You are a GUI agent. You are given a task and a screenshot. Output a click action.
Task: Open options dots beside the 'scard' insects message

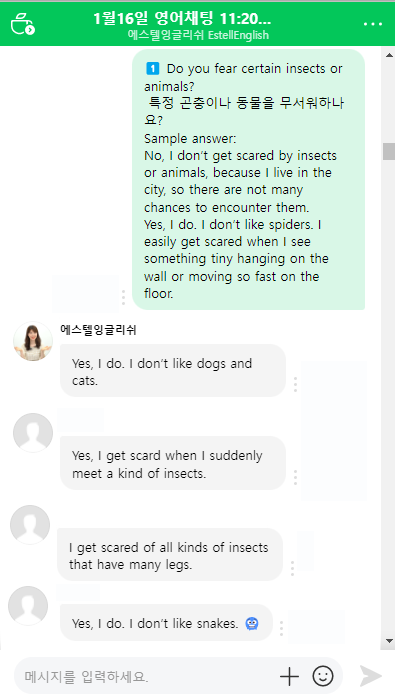point(295,477)
